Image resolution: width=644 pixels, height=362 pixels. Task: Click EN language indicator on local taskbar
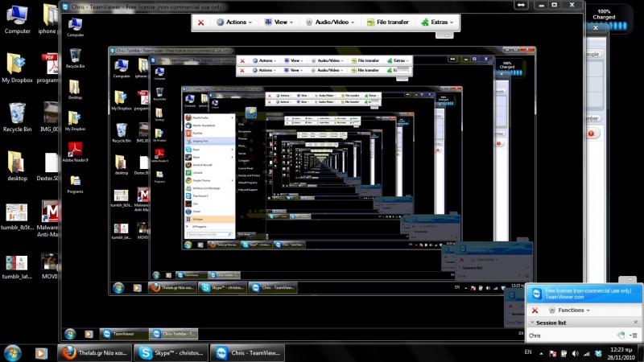(x=528, y=352)
